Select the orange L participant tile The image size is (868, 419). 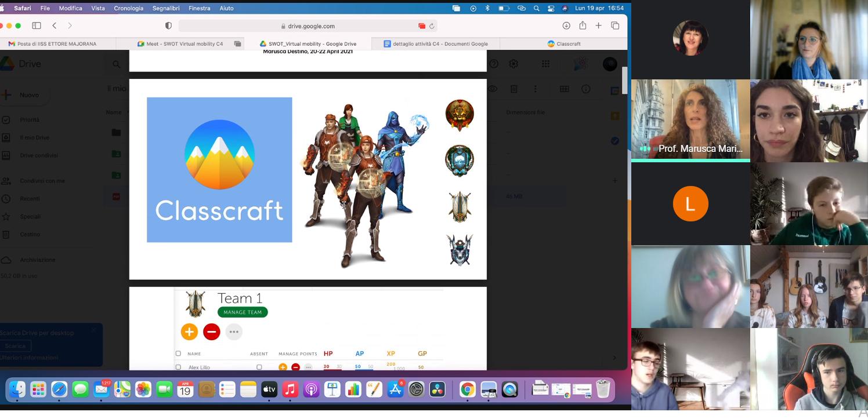[690, 203]
